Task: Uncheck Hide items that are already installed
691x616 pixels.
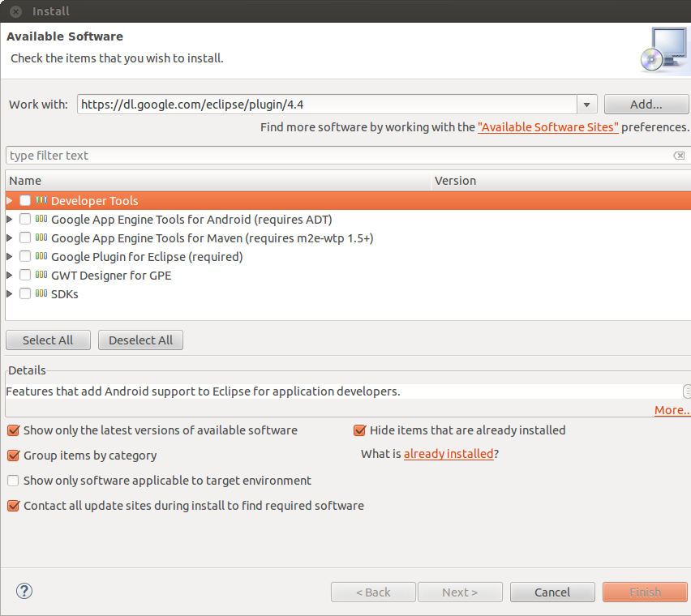Action: click(x=359, y=430)
